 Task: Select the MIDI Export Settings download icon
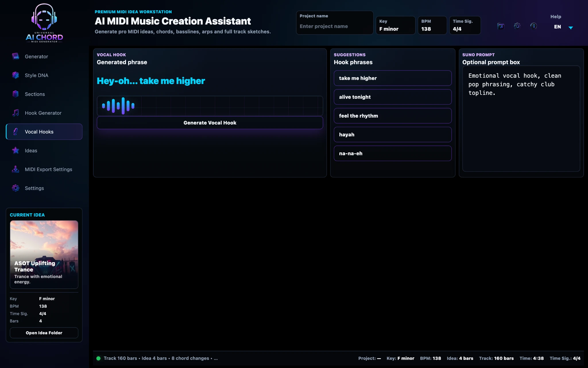coord(16,169)
